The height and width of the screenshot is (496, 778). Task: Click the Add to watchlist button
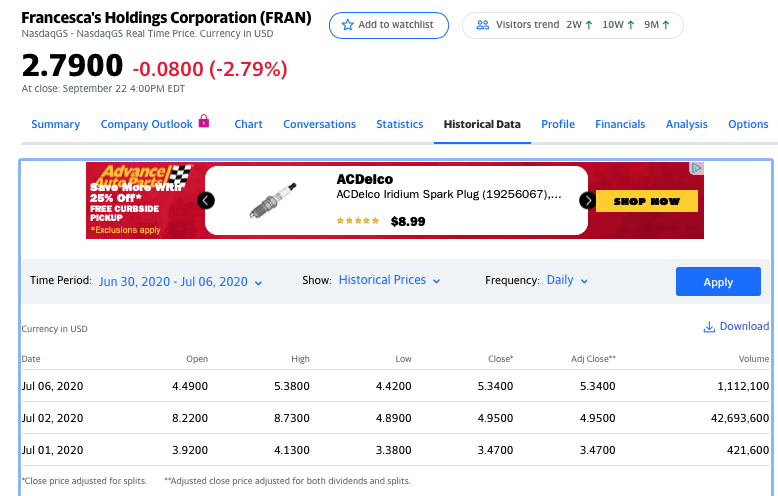(x=389, y=25)
